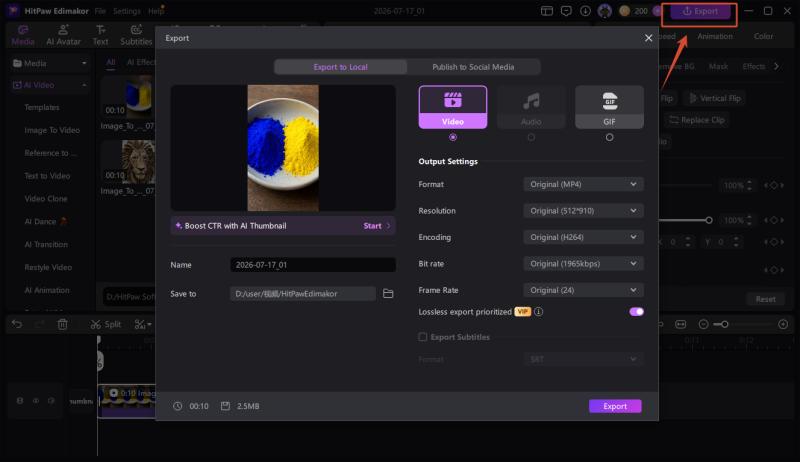Click the fit timeline icon beside zoom out
The width and height of the screenshot is (800, 462).
point(681,324)
